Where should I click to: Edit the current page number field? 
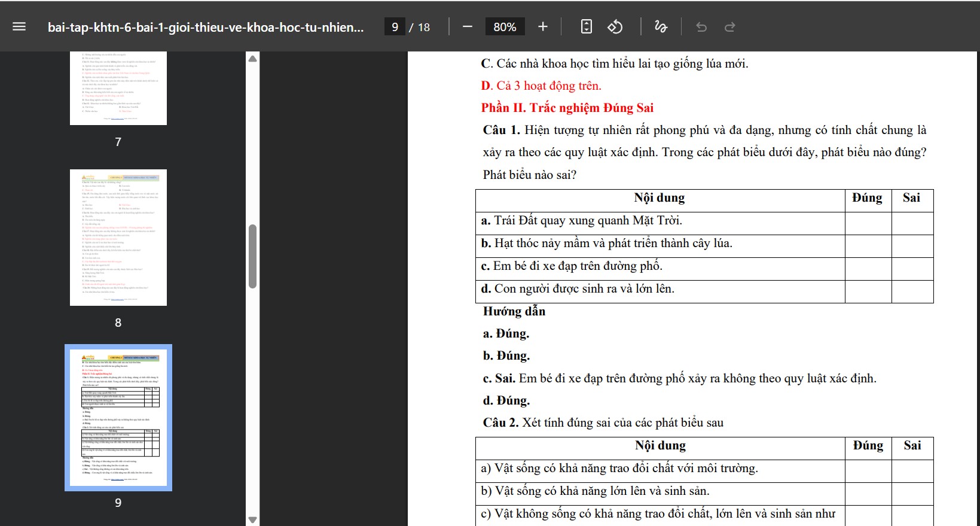pos(395,27)
